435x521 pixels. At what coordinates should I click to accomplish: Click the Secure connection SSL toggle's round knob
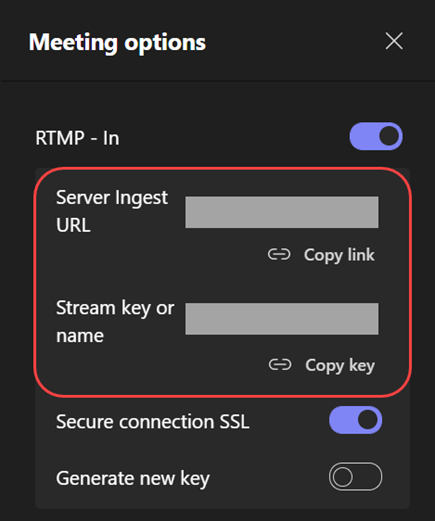click(368, 420)
